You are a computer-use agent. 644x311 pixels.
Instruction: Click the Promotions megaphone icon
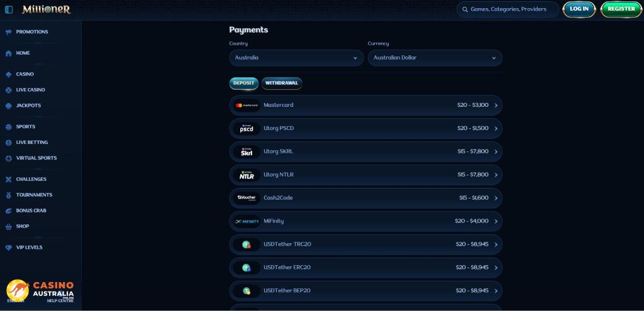click(9, 32)
